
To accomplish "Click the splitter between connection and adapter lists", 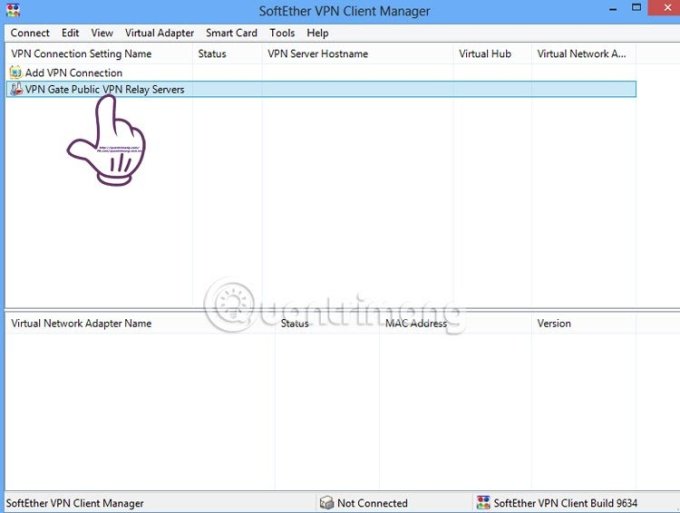I will tap(340, 309).
